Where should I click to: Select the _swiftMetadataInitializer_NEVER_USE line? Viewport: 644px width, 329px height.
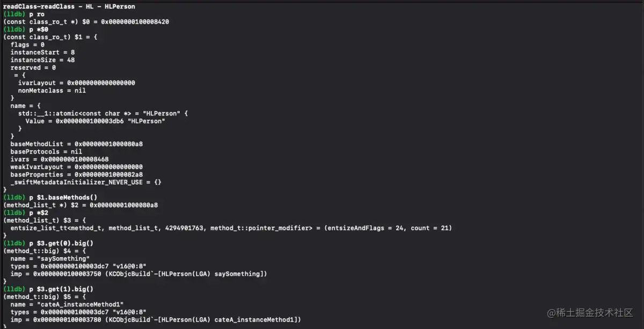[86, 182]
